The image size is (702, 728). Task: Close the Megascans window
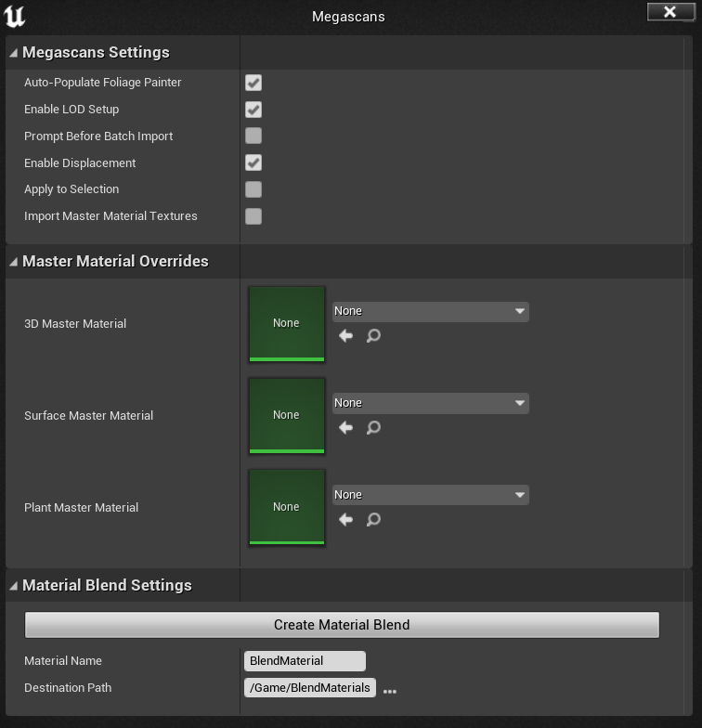click(670, 11)
